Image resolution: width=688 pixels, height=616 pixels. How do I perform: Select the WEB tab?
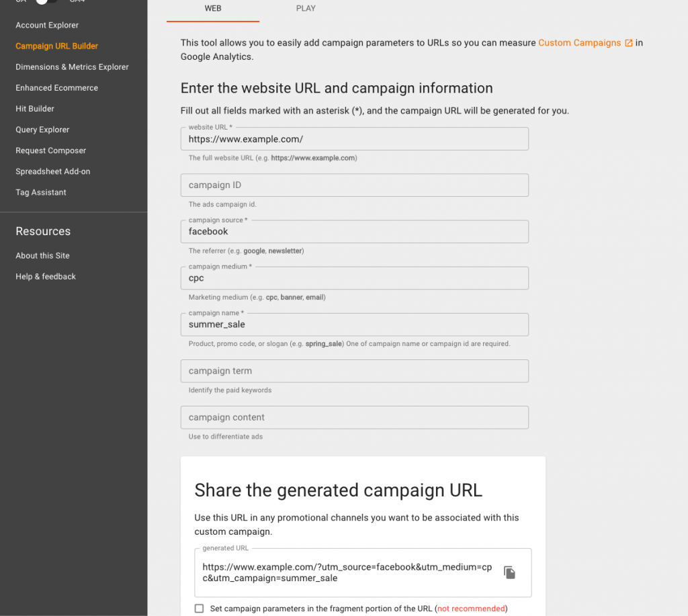pyautogui.click(x=213, y=8)
